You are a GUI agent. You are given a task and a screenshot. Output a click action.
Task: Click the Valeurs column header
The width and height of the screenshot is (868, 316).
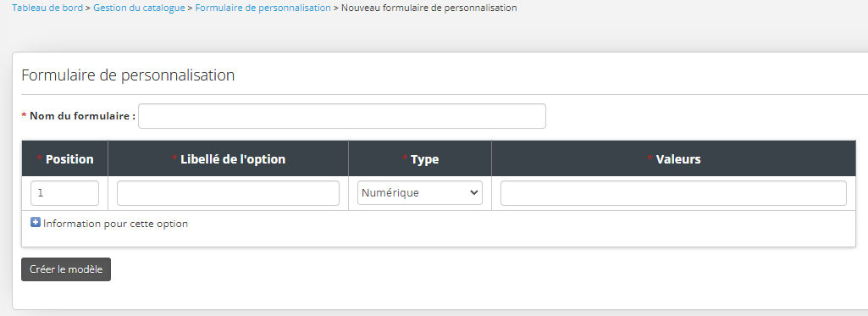pos(674,158)
